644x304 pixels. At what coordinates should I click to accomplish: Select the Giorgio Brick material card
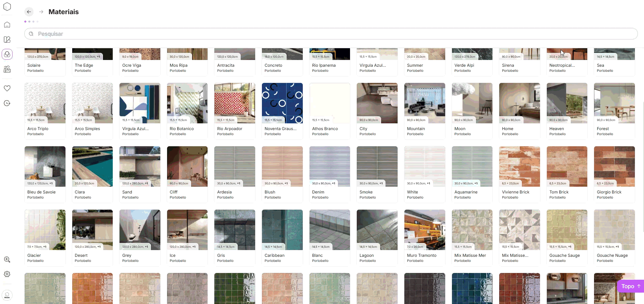[614, 174]
